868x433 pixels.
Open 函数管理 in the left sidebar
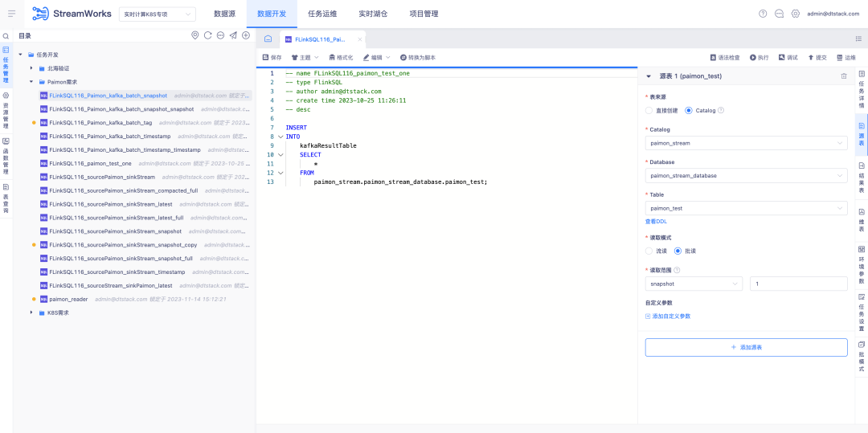[x=6, y=157]
